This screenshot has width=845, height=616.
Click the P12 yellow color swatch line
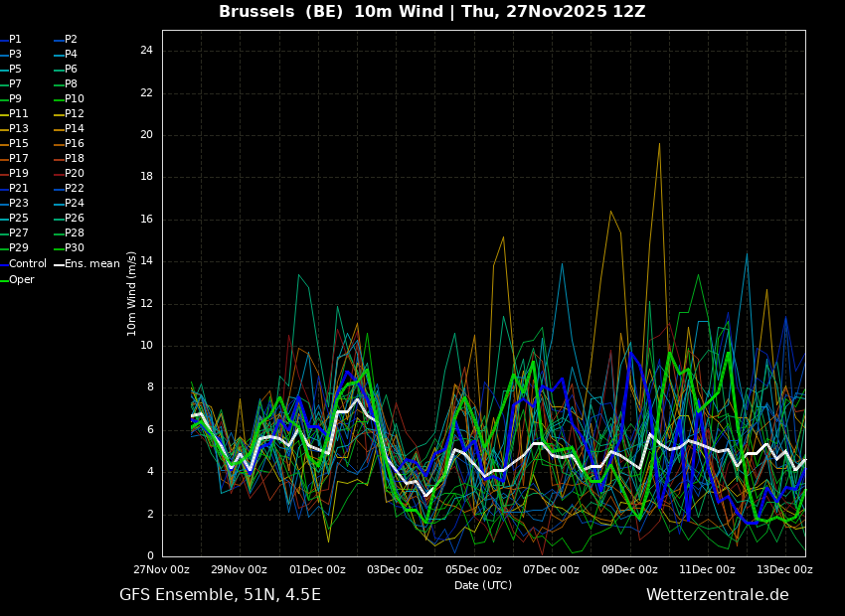coord(60,114)
